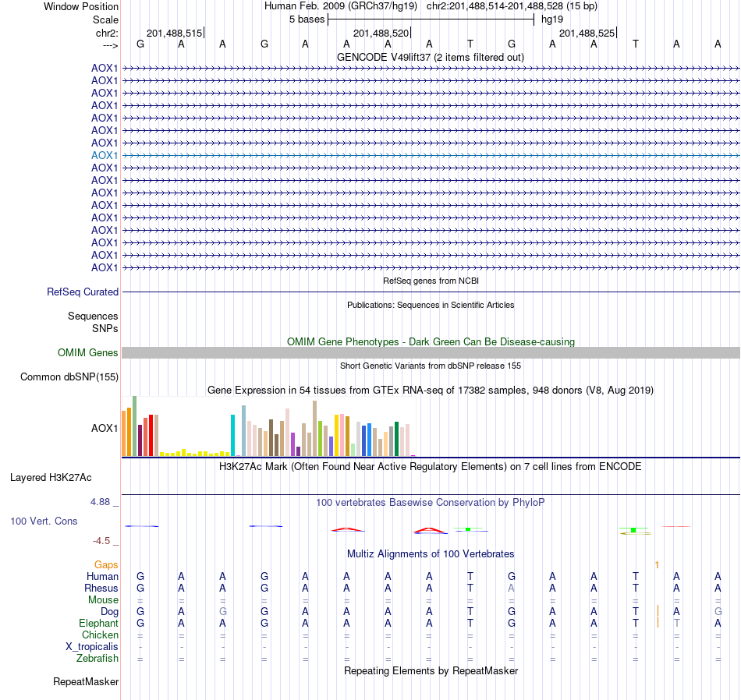
Task: Open the RefSeq Curated track label
Action: [x=83, y=292]
